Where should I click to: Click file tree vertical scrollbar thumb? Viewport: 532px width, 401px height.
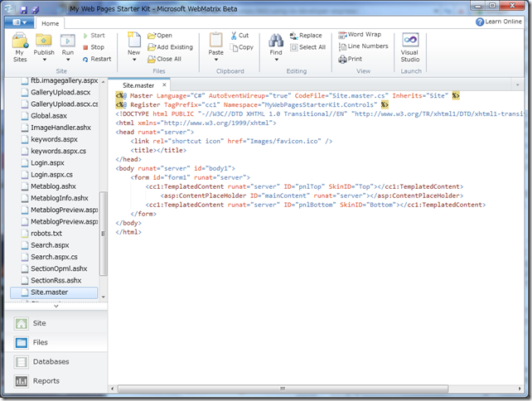click(x=103, y=234)
